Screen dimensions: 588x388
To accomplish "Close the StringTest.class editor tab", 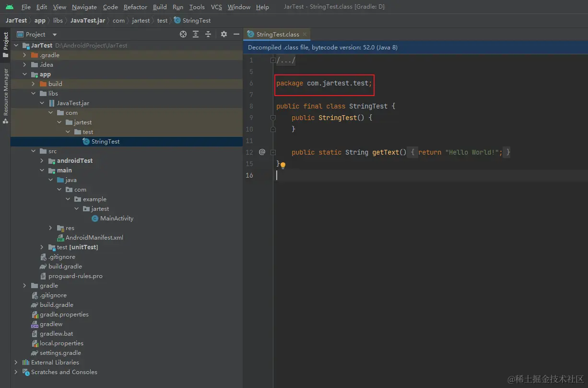I will 305,35.
